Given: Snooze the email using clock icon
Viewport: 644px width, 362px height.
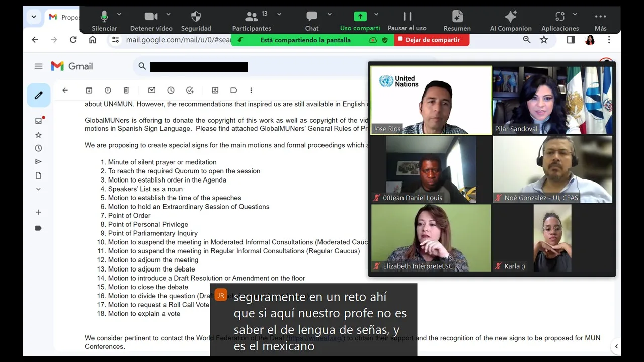Looking at the screenshot, I should click(171, 90).
